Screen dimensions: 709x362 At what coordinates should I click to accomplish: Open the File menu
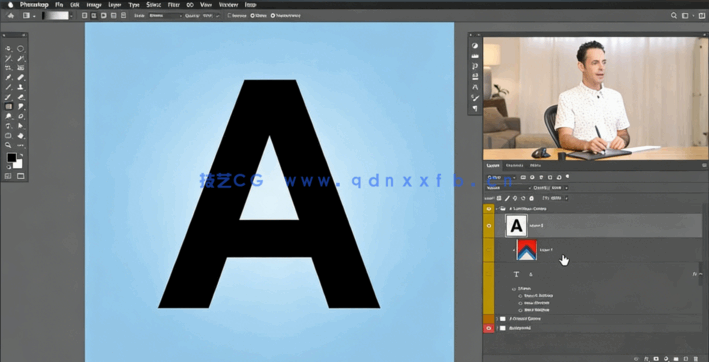tap(59, 5)
